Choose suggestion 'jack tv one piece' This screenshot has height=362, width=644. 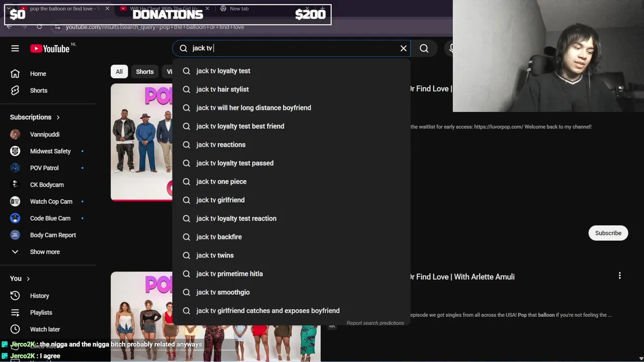[291, 182]
